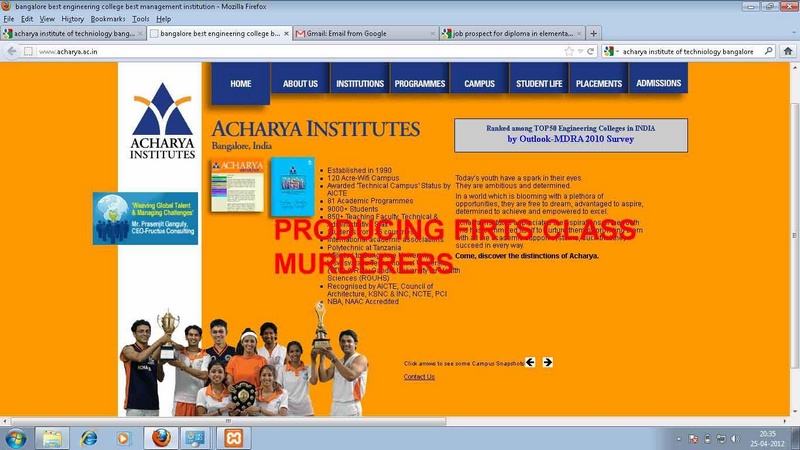800x450 pixels.
Task: Launch Internet Explorer from taskbar
Action: coord(89,438)
